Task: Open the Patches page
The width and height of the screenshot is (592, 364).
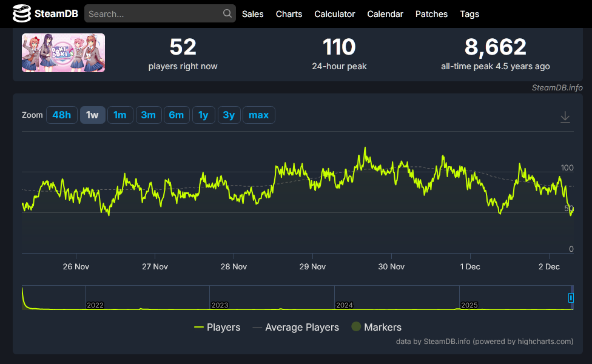Action: 431,14
